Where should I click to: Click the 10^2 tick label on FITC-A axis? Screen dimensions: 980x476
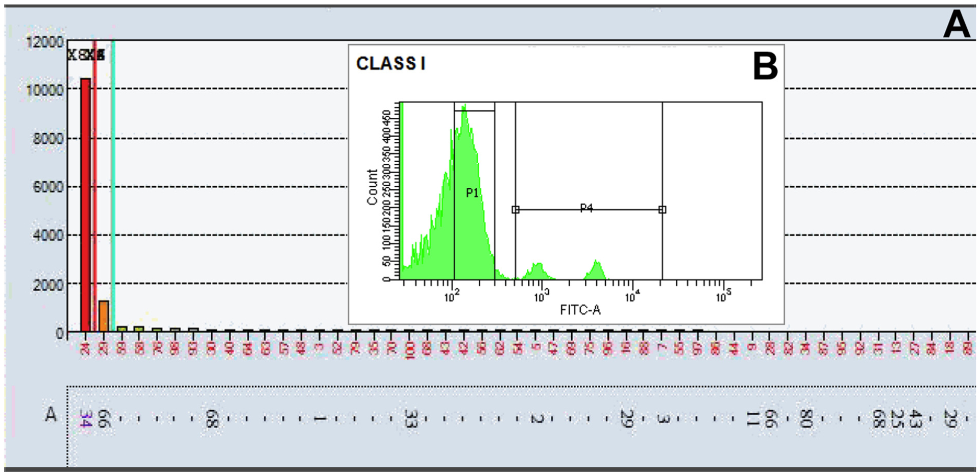452,295
